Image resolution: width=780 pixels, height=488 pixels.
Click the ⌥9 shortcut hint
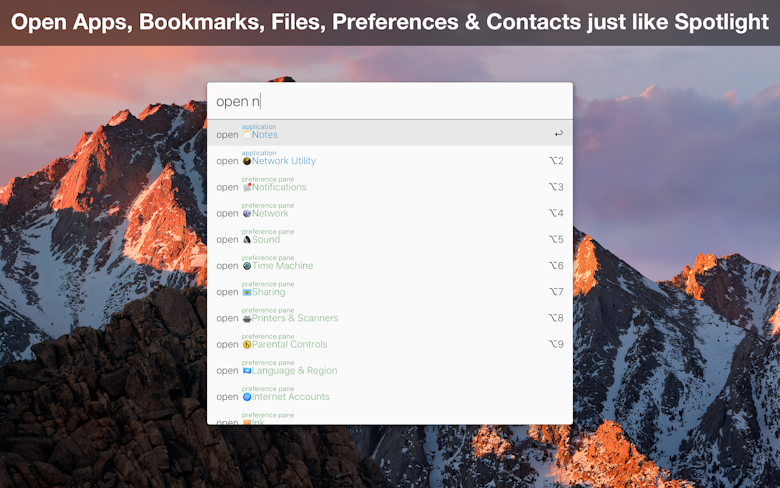pos(556,344)
